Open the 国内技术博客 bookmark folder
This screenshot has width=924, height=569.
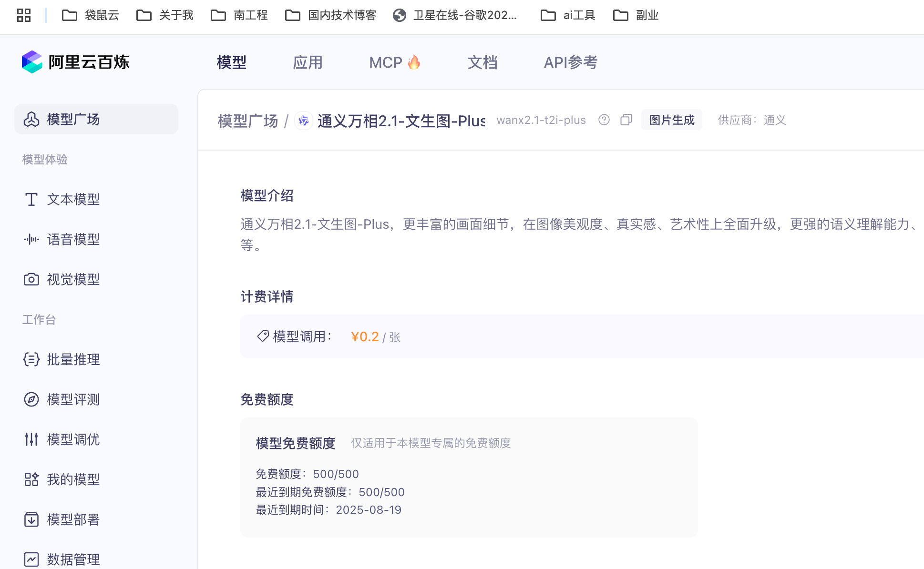tap(331, 15)
